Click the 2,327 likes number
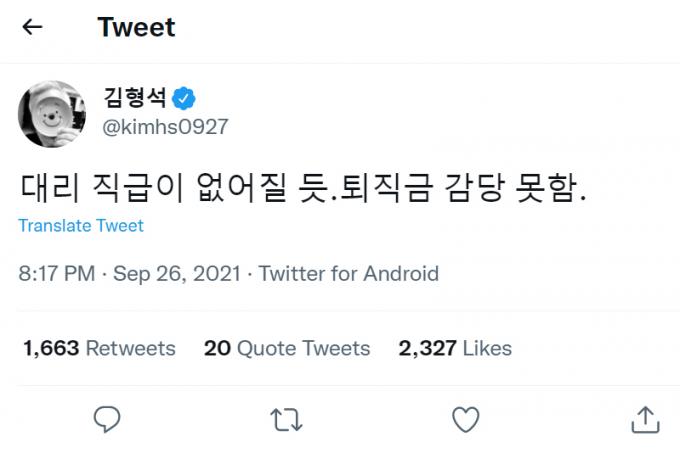 [427, 348]
